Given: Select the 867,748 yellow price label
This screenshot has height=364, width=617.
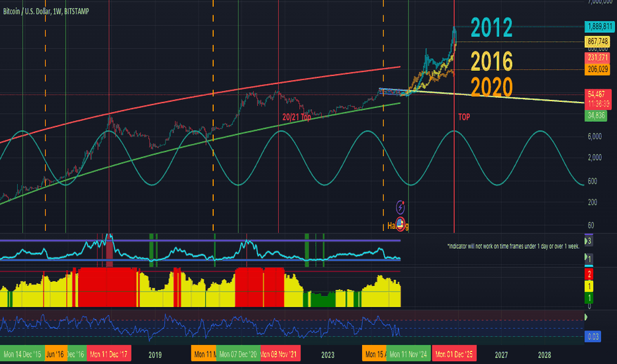Looking at the screenshot, I should 597,41.
